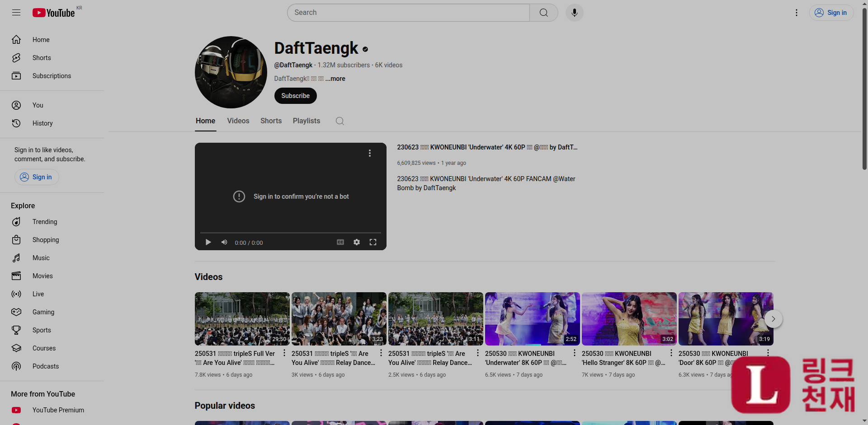Image resolution: width=868 pixels, height=425 pixels.
Task: Open options menu for 'Door' 8K video
Action: pos(768,353)
